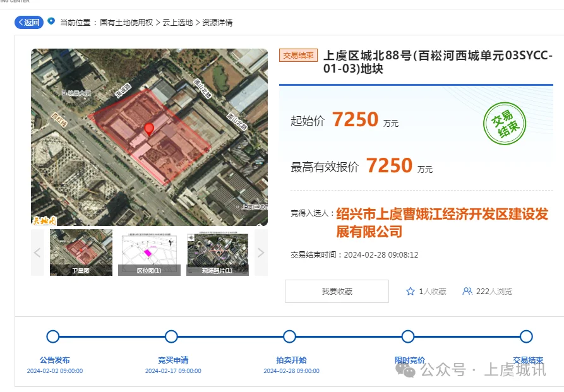Viewport: 564px width, 392px height.
Task: Click date 2024-02-17 09:00:00
Action: tap(173, 371)
